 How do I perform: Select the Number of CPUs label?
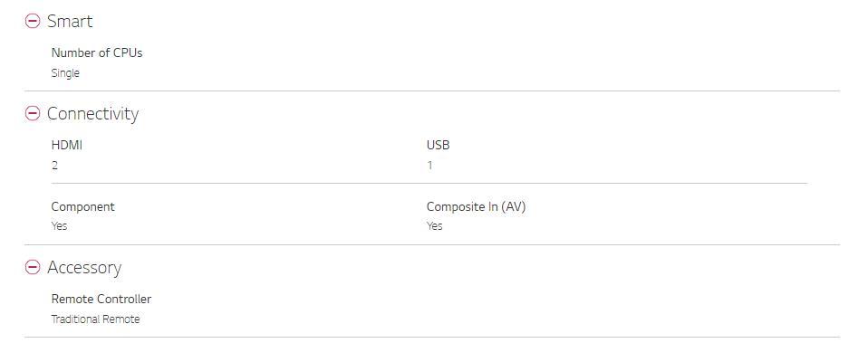tap(97, 53)
